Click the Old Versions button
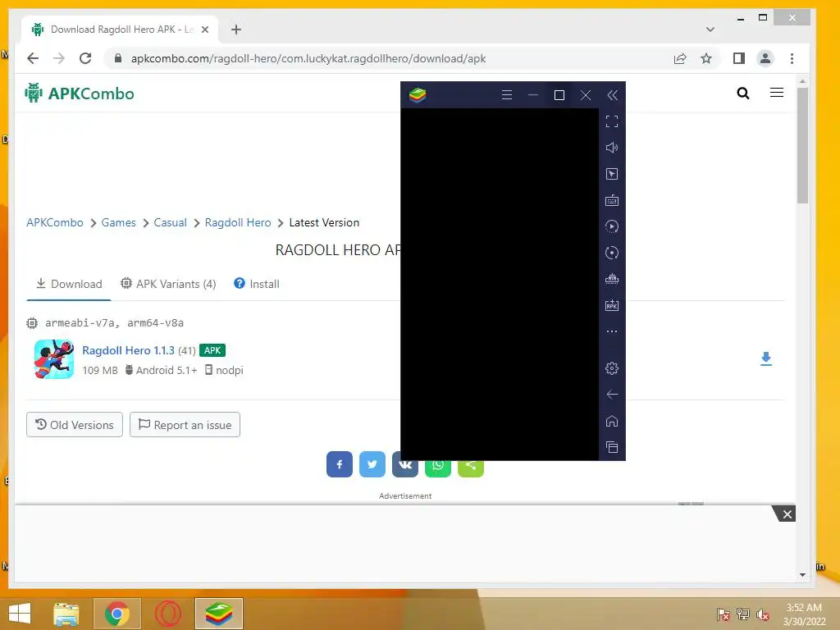Screen dimensions: 840x630 75,425
